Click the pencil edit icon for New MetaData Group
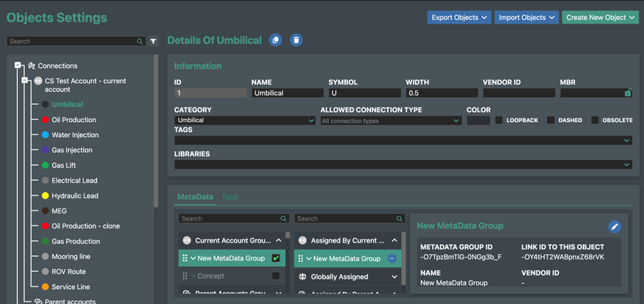The image size is (644, 304). pyautogui.click(x=614, y=227)
